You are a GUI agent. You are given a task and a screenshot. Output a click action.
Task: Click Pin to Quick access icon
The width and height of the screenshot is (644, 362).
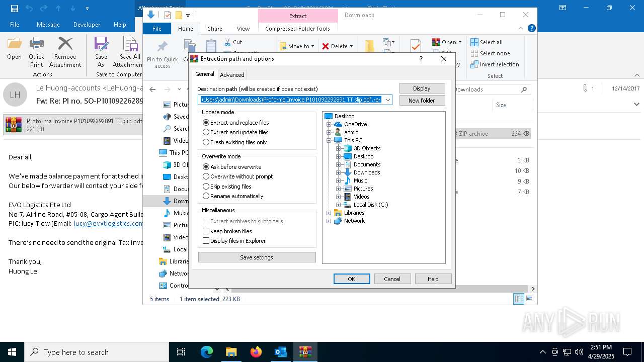tap(162, 55)
